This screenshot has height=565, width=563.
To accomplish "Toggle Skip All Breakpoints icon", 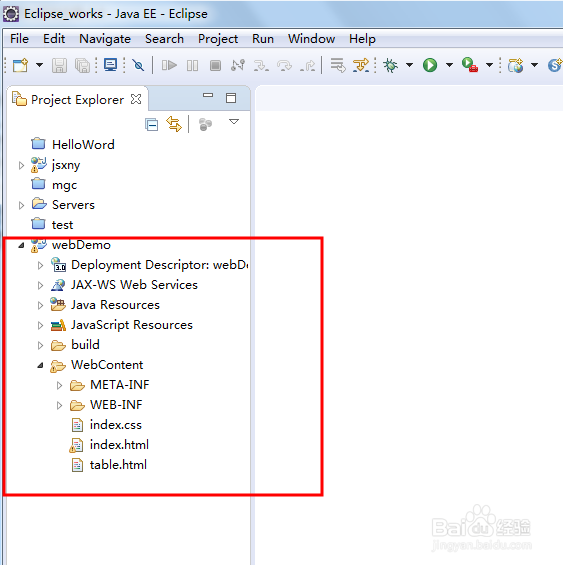I will [138, 65].
